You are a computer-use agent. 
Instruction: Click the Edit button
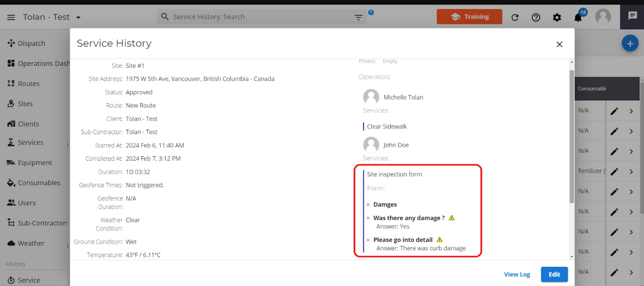click(554, 274)
